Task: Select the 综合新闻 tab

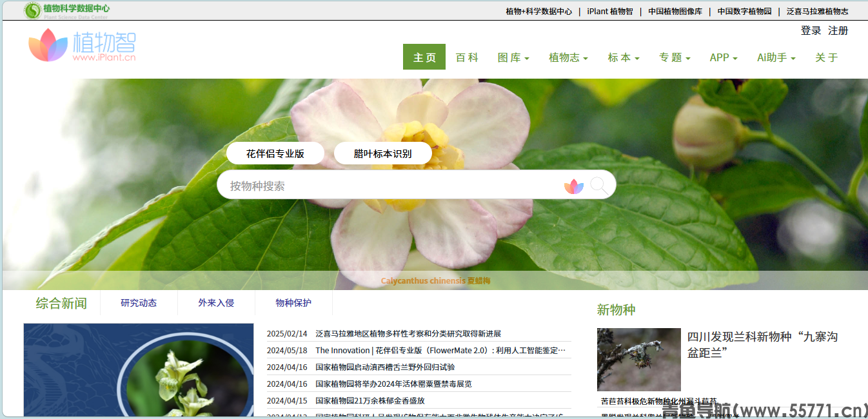Action: point(61,303)
